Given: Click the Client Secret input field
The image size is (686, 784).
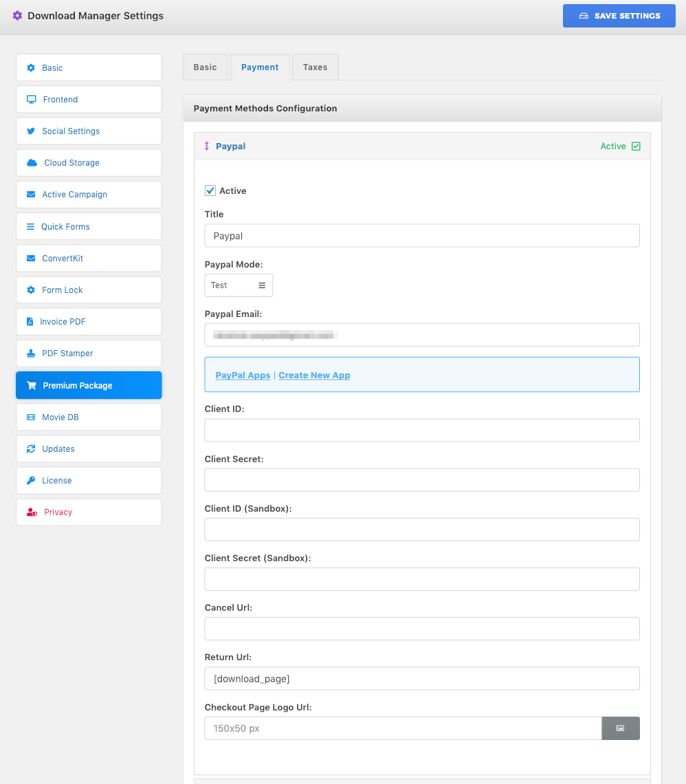Looking at the screenshot, I should pos(422,480).
